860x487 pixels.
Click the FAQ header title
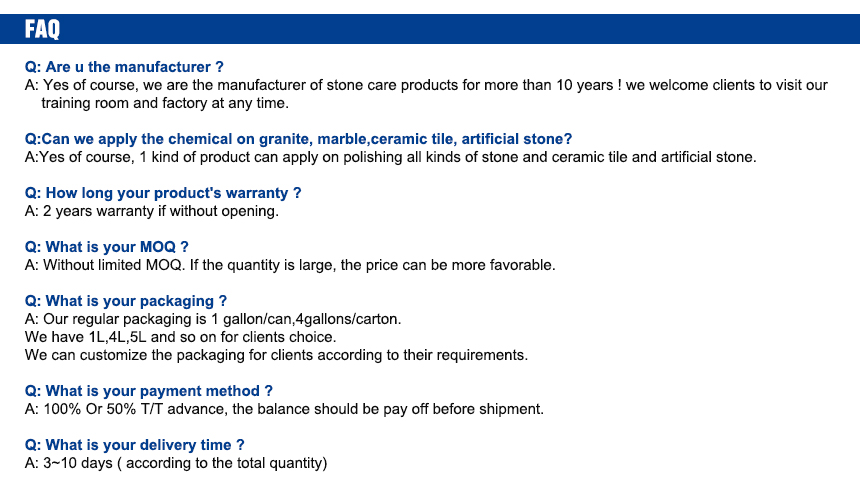tap(42, 29)
